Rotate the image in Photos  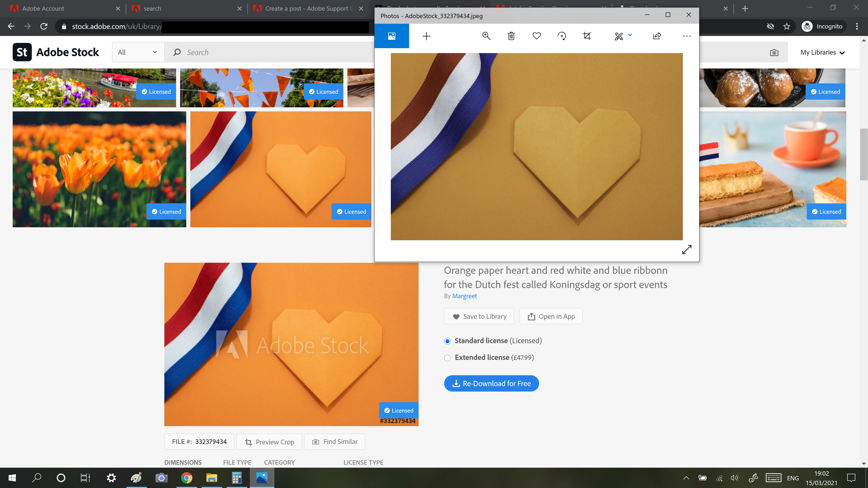tap(562, 36)
